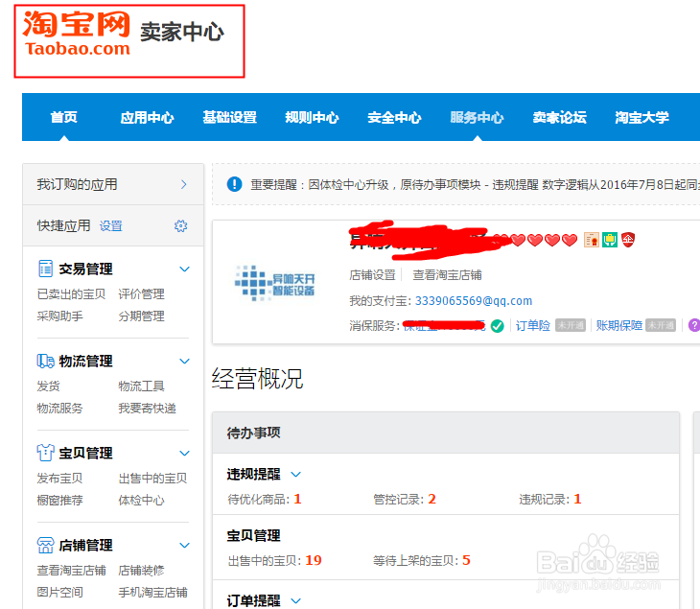Go to 淘宝大学 in navigation
The width and height of the screenshot is (700, 609).
click(x=642, y=117)
